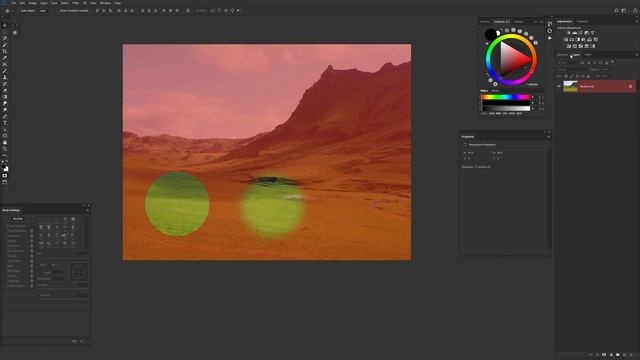The width and height of the screenshot is (640, 360).
Task: Add a Hue/Saturation adjustment
Action: tap(566, 40)
